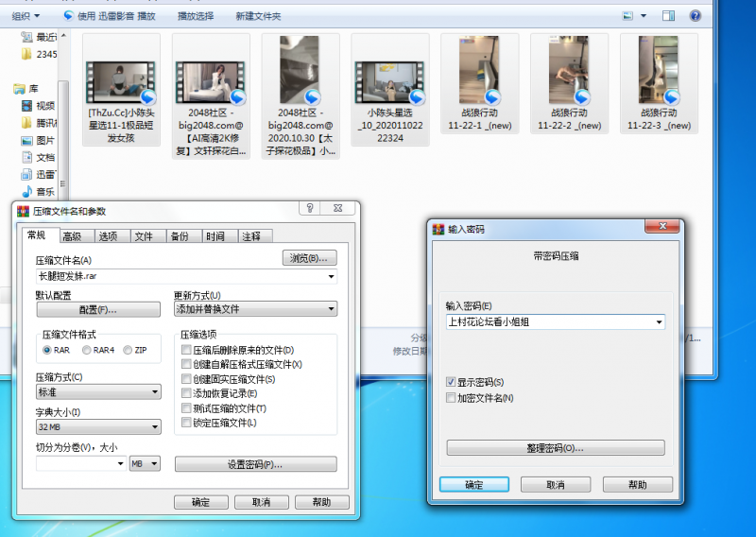Enable 锁定压缩文件 checkbox

coord(186,423)
